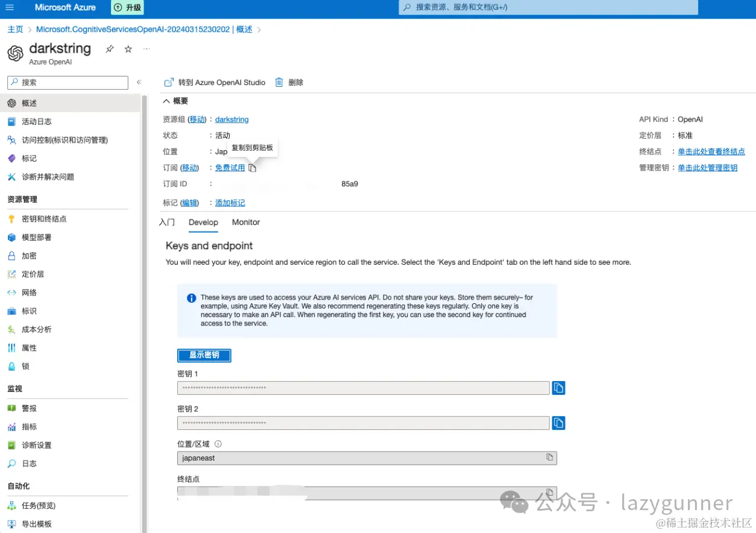Image resolution: width=756 pixels, height=533 pixels.
Task: Select 概述 in the sidebar
Action: (x=70, y=103)
